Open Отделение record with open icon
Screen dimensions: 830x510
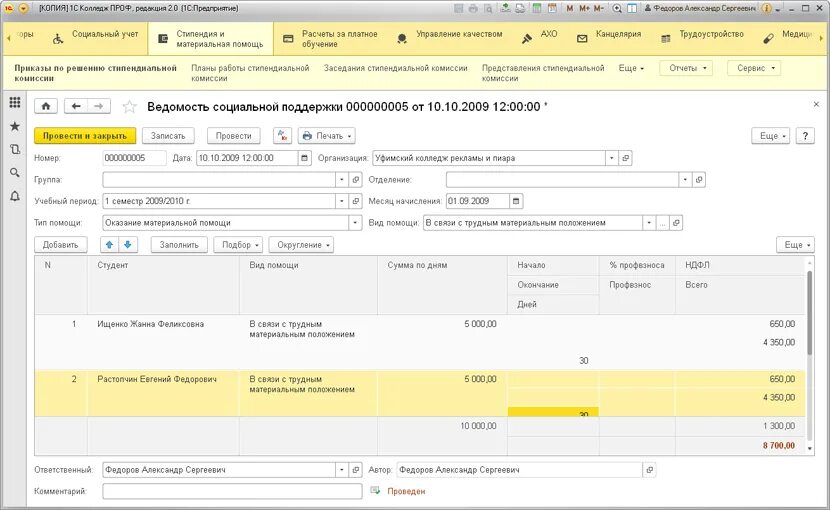pyautogui.click(x=699, y=180)
